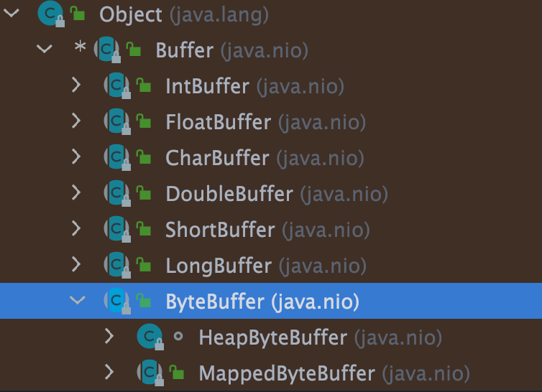This screenshot has width=542, height=392.
Task: Collapse the Object root node
Action: [x=13, y=14]
